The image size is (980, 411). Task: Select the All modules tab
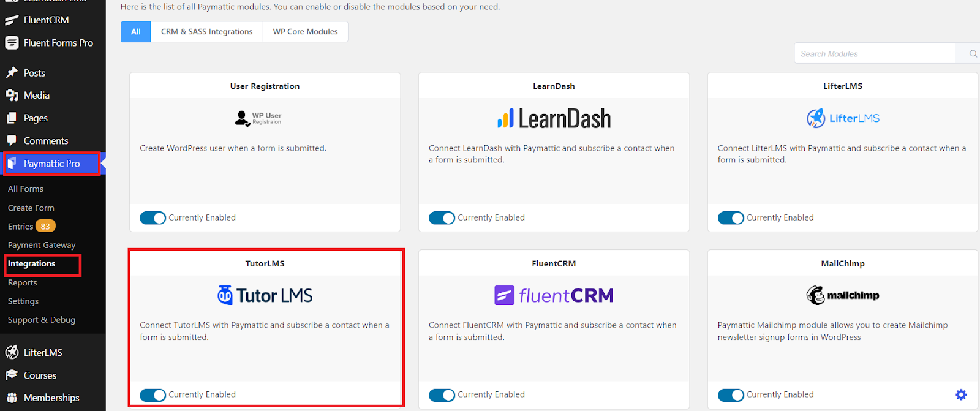pos(136,32)
